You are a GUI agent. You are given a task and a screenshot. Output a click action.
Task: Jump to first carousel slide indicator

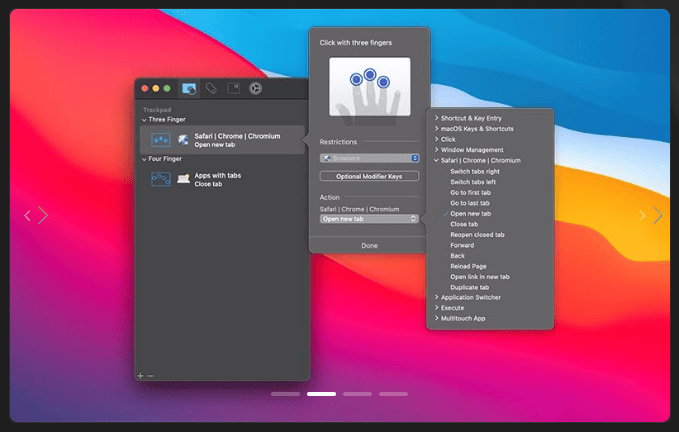pos(285,394)
